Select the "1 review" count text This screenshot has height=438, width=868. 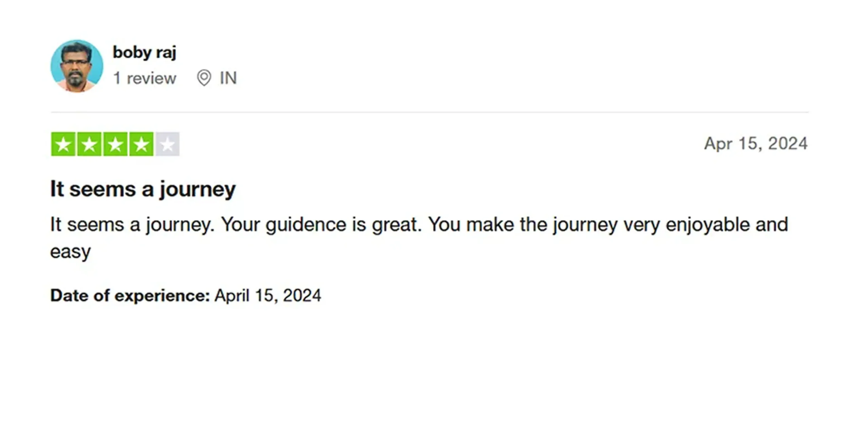(x=144, y=78)
